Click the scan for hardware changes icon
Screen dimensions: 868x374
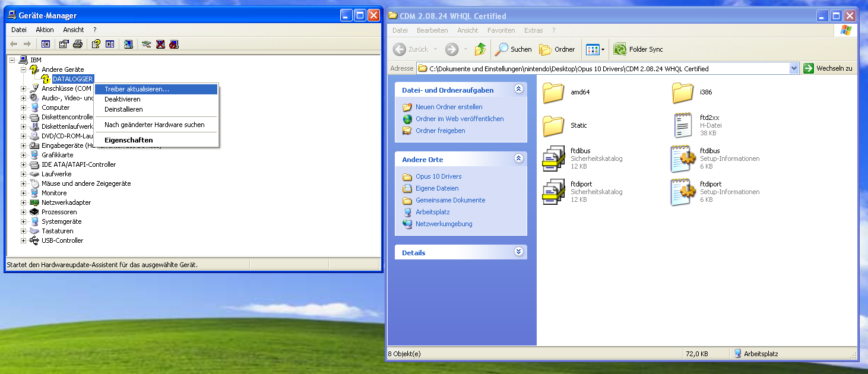coord(128,44)
